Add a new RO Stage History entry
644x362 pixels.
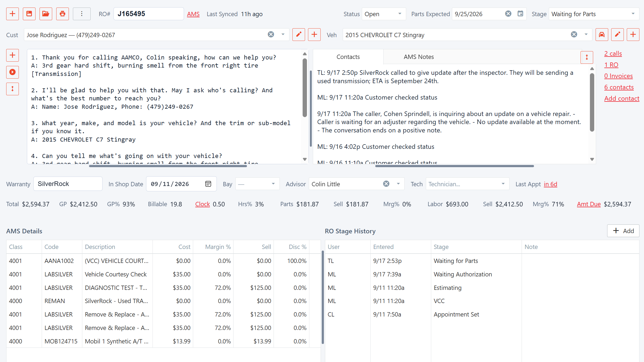[x=623, y=231]
